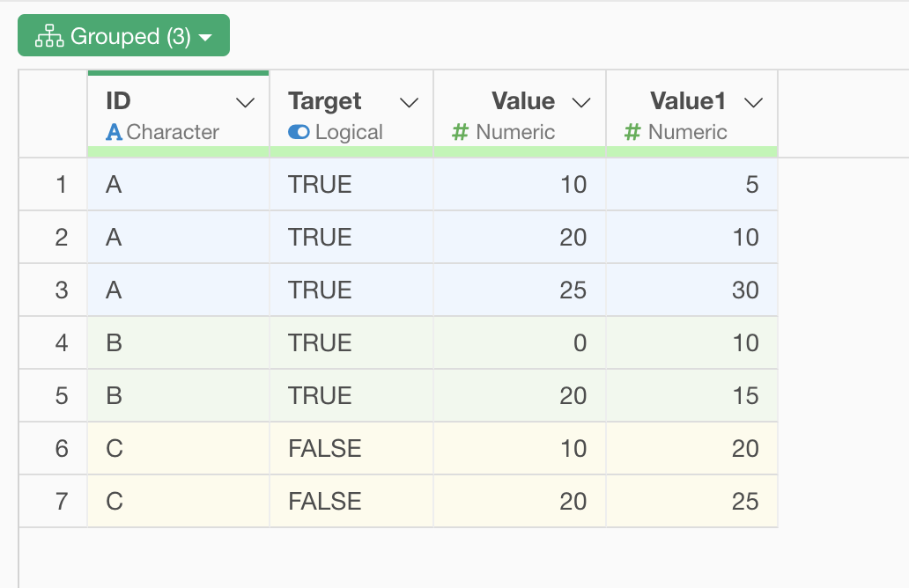Click the FALSE cell in row 6
The width and height of the screenshot is (909, 588).
tap(325, 449)
